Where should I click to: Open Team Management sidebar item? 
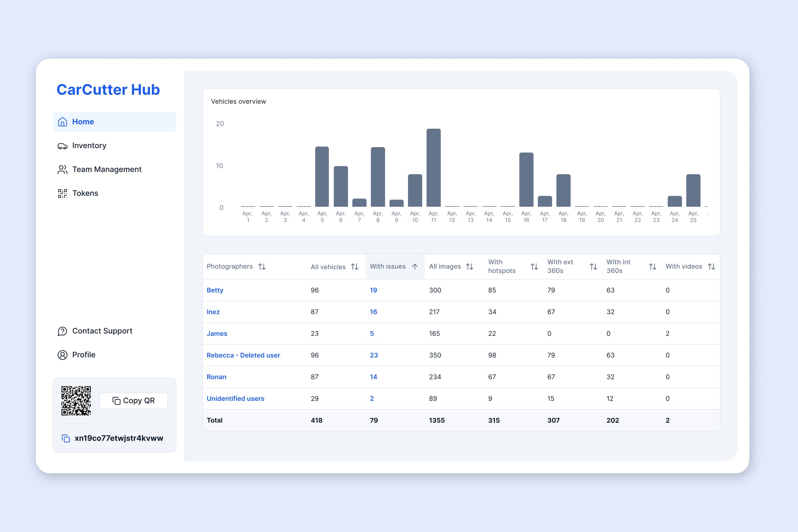[106, 170]
